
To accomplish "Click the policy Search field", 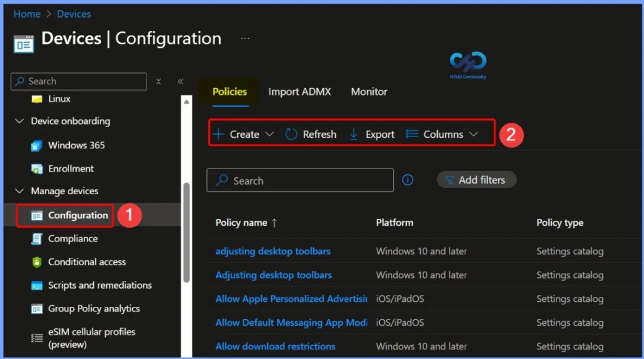I will click(300, 180).
